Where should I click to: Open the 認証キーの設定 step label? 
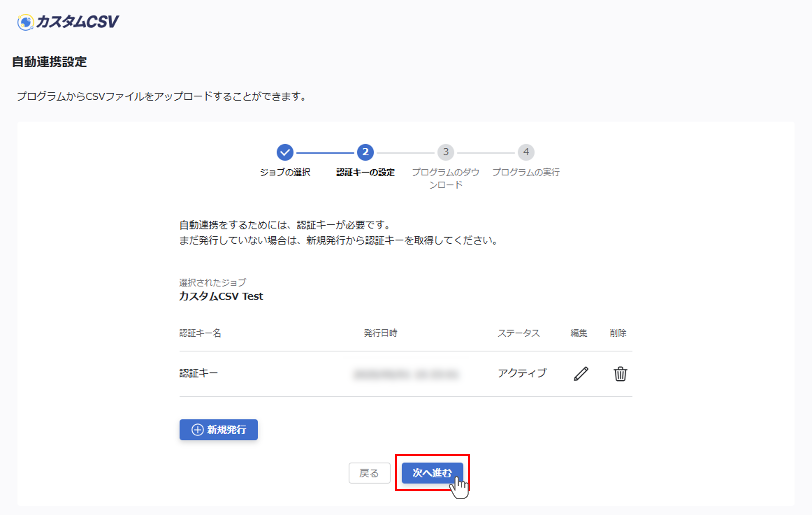coord(365,172)
